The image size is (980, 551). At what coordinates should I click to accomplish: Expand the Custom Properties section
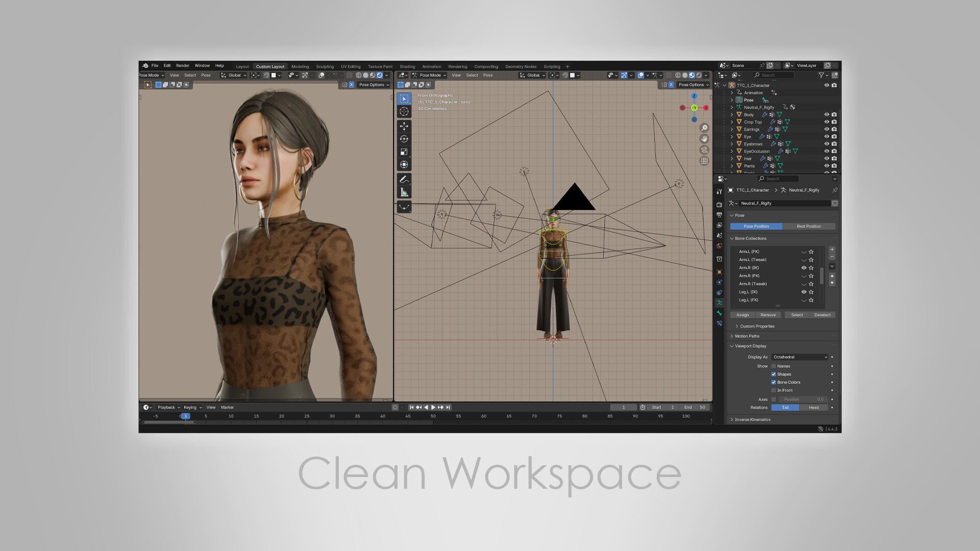[x=756, y=327]
